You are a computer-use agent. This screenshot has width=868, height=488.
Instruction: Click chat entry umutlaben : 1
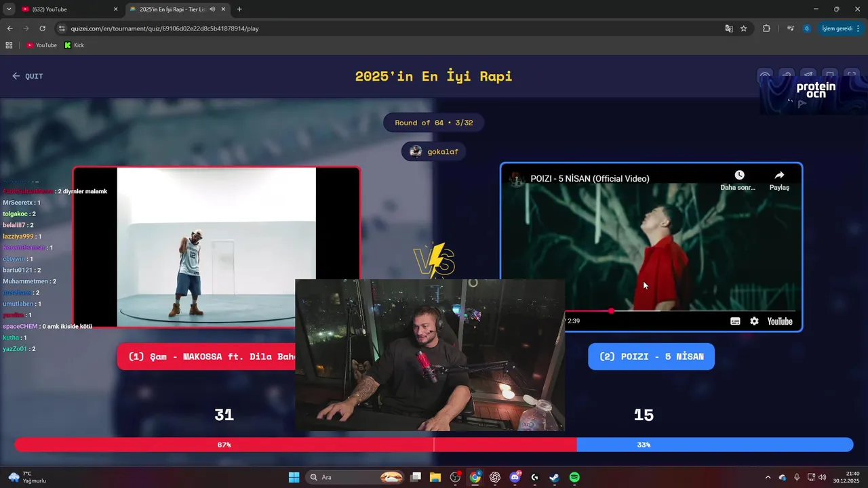click(22, 304)
